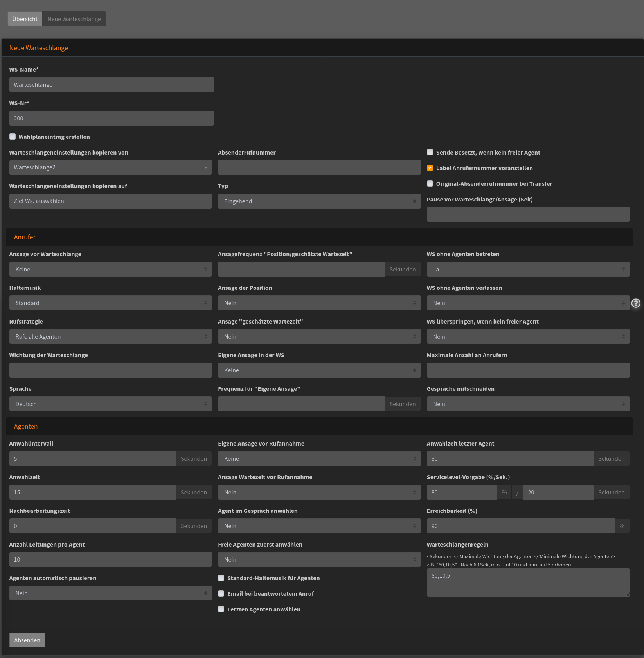Screen dimensions: 644x658
Task: Uncheck Label Anrufernummer voranstellen
Action: tap(430, 168)
